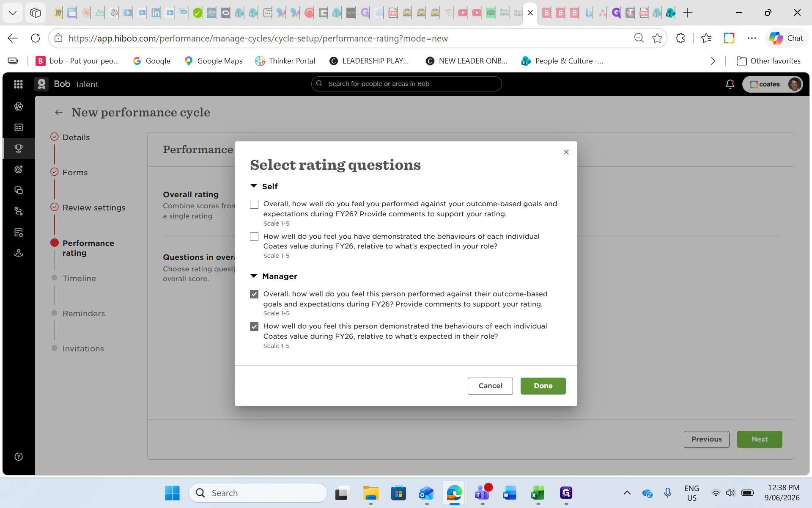Open the Invitations step
This screenshot has height=508, width=812.
tap(83, 348)
